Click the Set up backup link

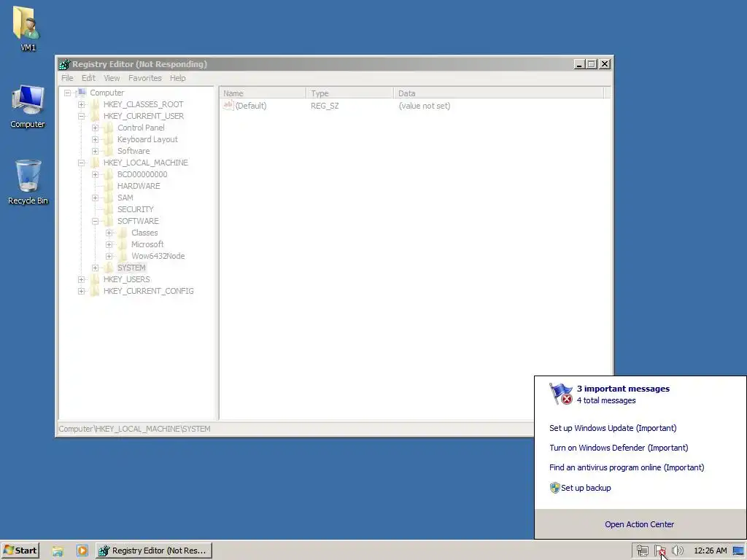point(586,488)
